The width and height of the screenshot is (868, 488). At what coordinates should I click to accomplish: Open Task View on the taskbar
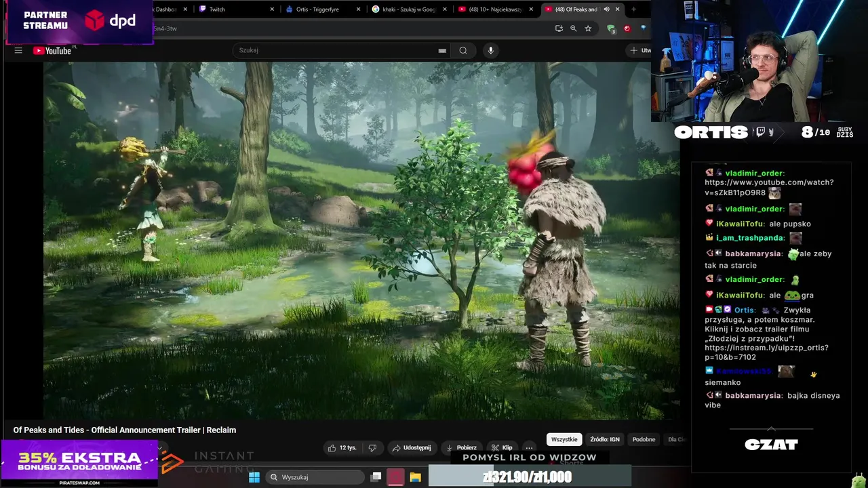376,477
